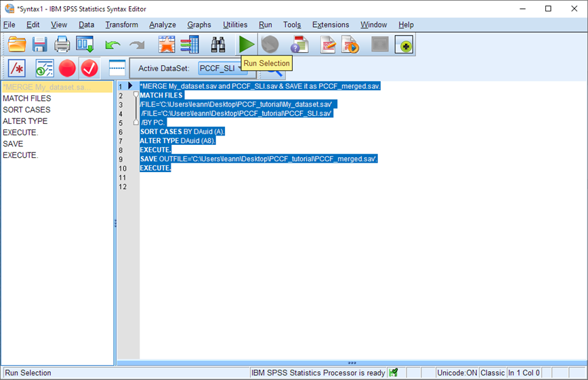
Task: Click the Unicode:ON status bar indicator
Action: pyautogui.click(x=457, y=373)
